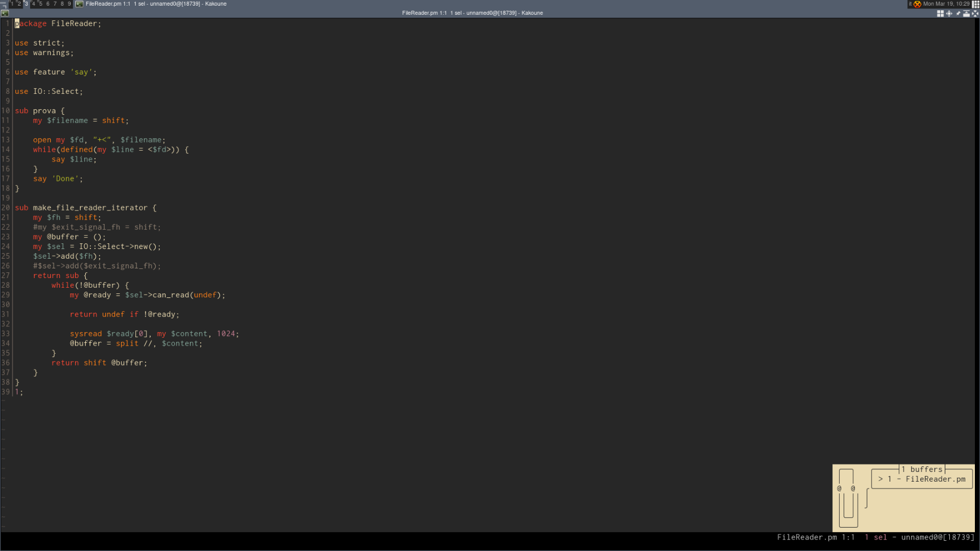Screen dimensions: 980x551
Task: Select the tile layout icon on the titlebar
Action: click(940, 13)
